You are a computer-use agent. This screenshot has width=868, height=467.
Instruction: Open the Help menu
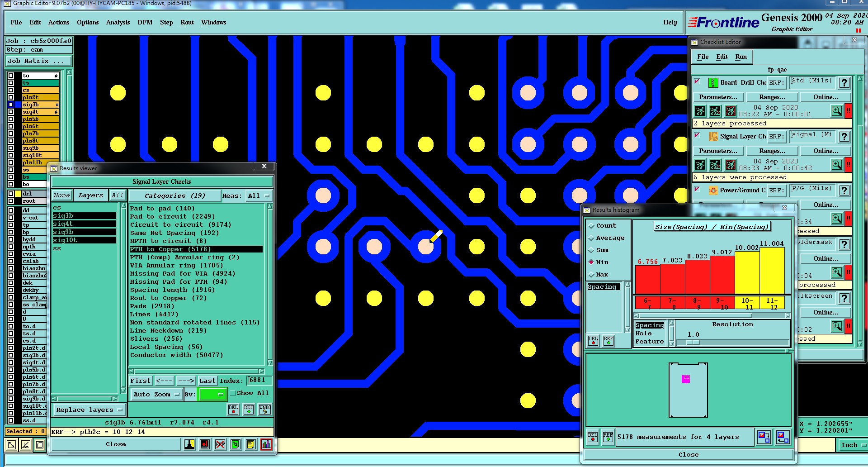[670, 22]
